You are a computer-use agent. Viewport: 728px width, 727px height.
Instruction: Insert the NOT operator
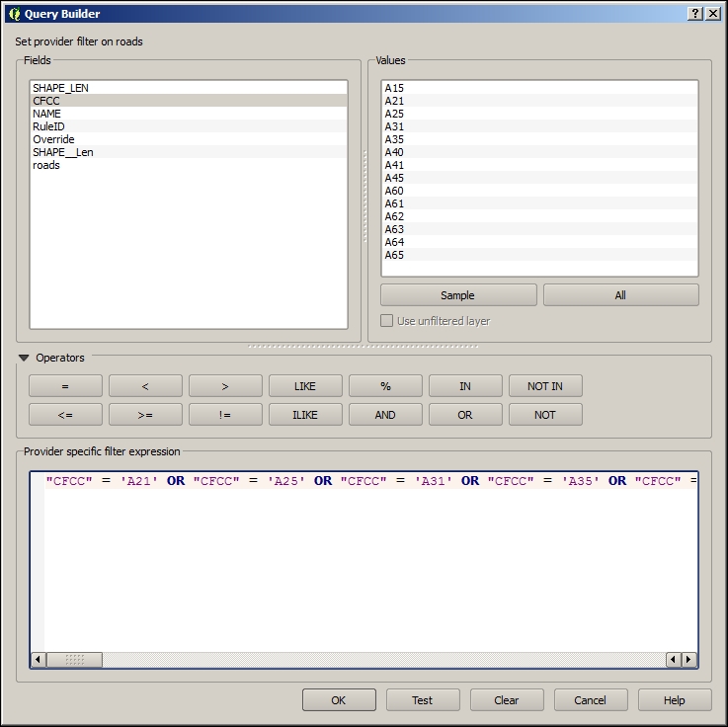tap(545, 415)
